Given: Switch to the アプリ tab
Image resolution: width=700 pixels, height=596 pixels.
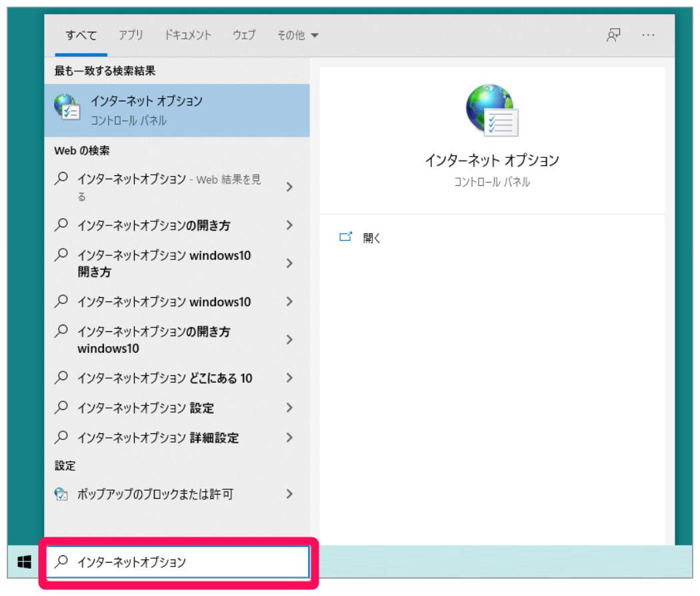Looking at the screenshot, I should (x=131, y=35).
